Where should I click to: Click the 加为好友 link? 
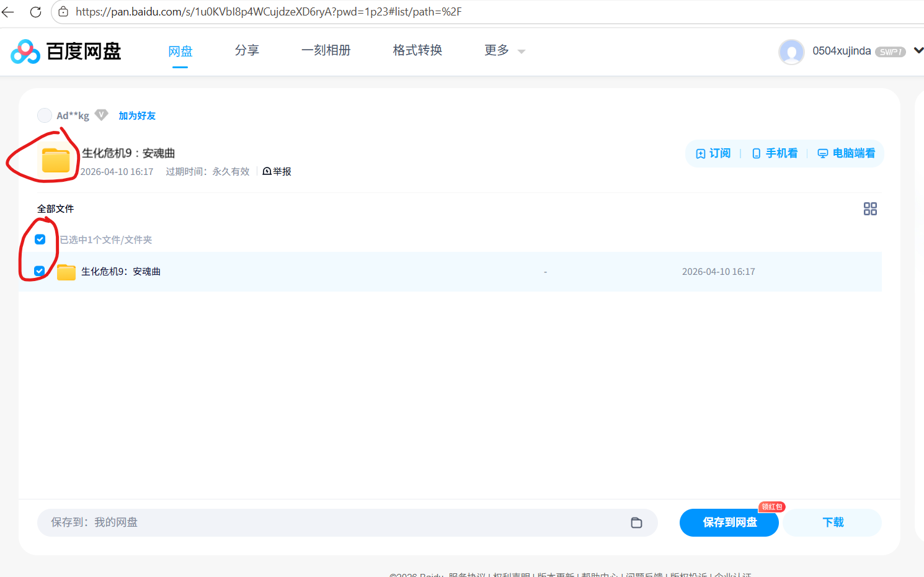click(137, 115)
